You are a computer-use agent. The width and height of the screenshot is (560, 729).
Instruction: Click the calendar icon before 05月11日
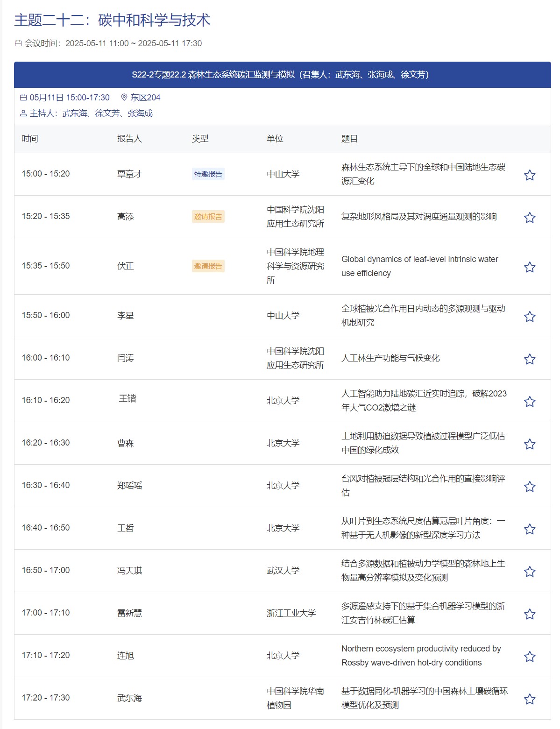click(23, 98)
